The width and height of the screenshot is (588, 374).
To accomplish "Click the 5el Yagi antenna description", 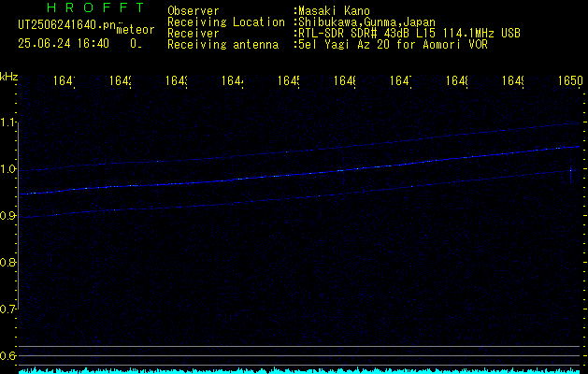I will (x=393, y=45).
